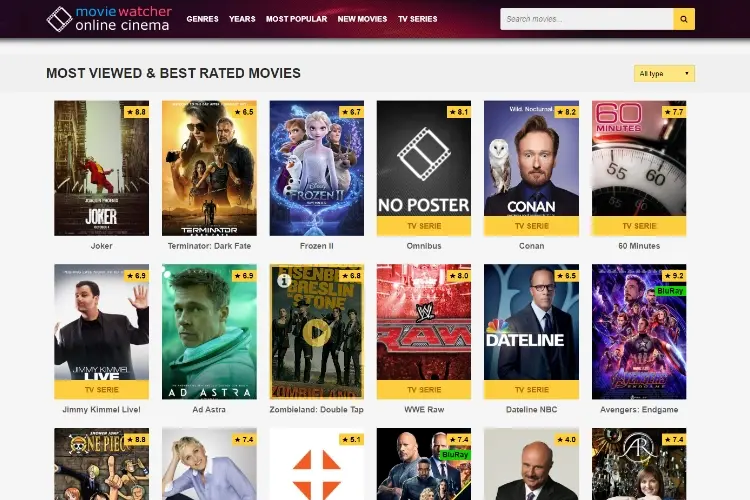Open the Terminator: Dark Fate title link

[209, 246]
